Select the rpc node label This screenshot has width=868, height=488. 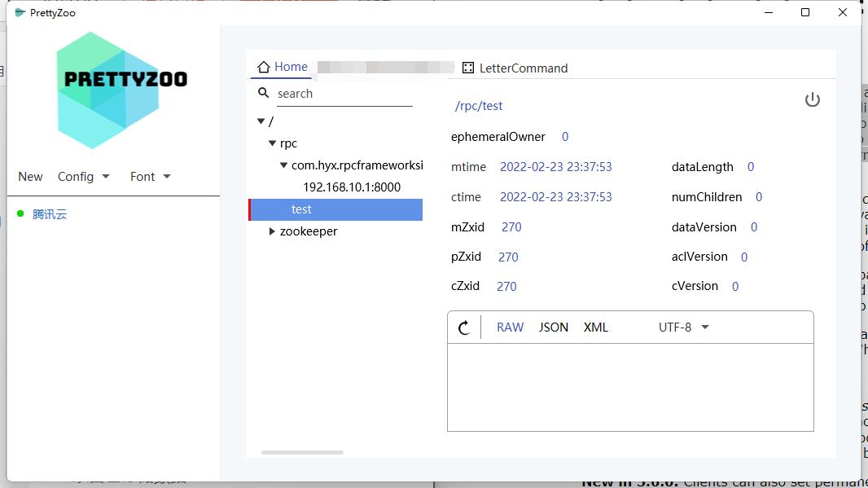click(x=288, y=143)
